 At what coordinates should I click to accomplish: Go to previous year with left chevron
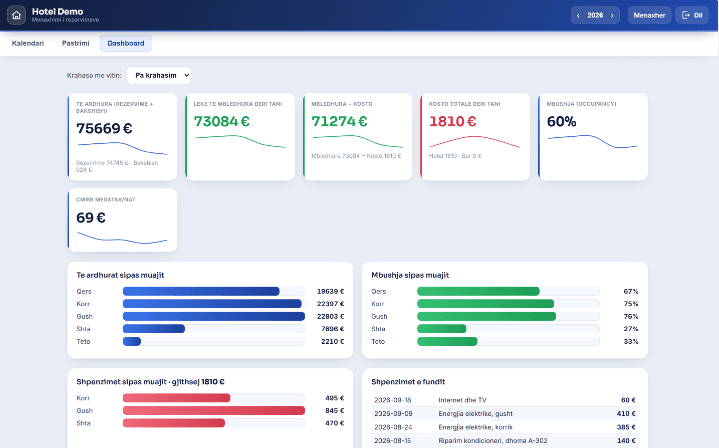(x=578, y=15)
